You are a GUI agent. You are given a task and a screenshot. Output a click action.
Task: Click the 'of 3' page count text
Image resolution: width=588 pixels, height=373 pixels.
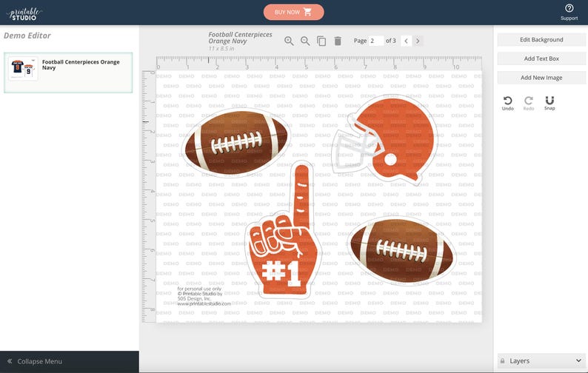tap(391, 41)
